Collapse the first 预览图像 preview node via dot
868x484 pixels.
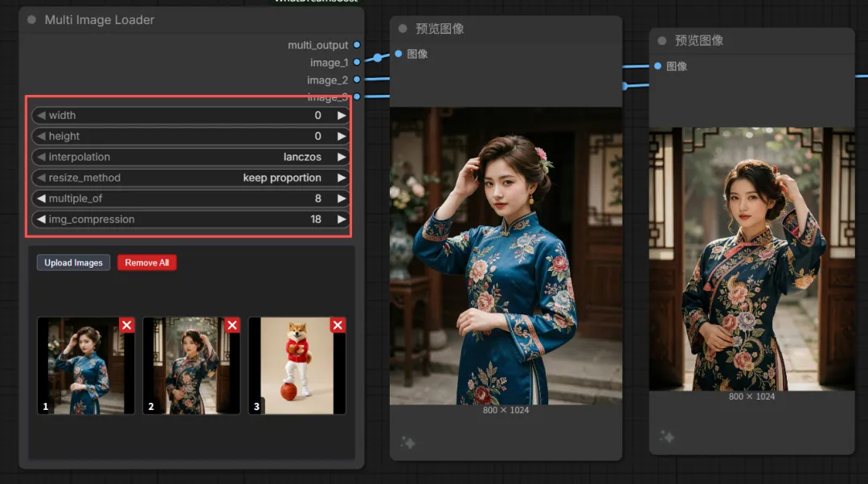[403, 29]
